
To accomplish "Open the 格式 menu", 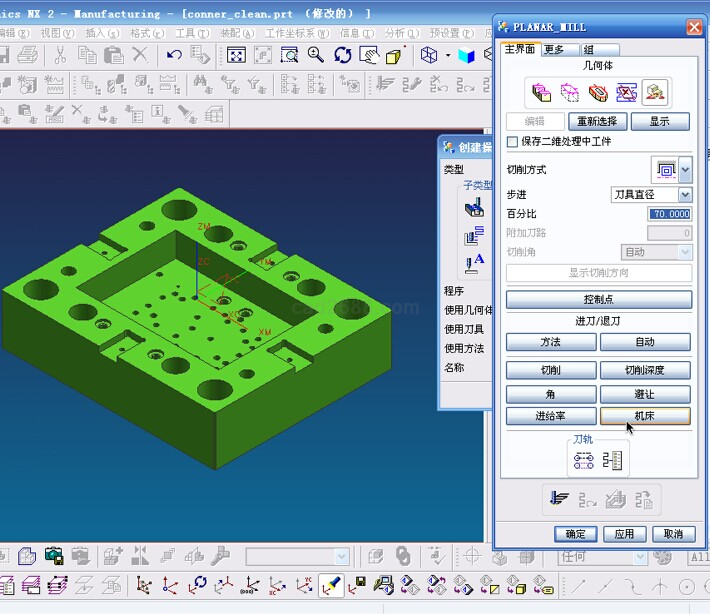I will click(x=140, y=33).
